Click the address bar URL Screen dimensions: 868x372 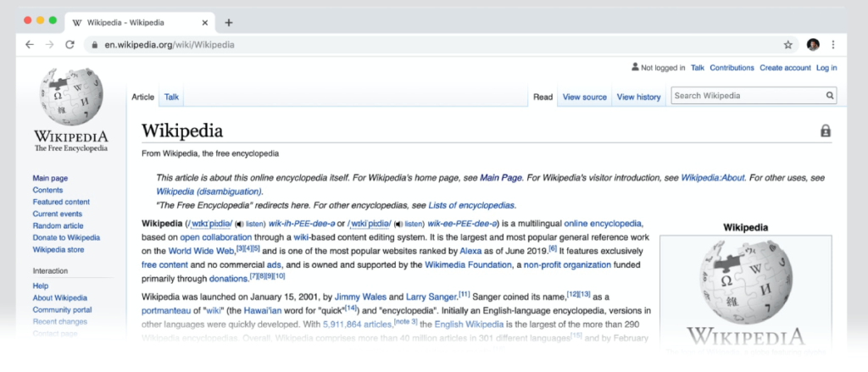[170, 45]
